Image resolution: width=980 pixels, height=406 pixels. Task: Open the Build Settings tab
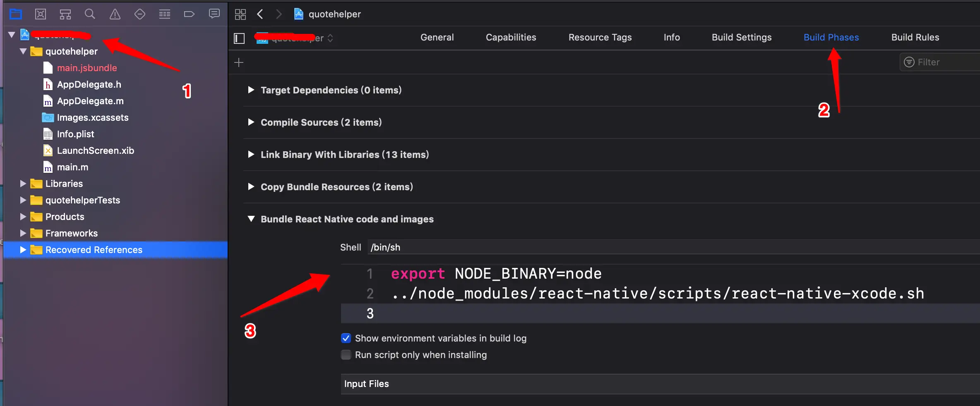742,37
